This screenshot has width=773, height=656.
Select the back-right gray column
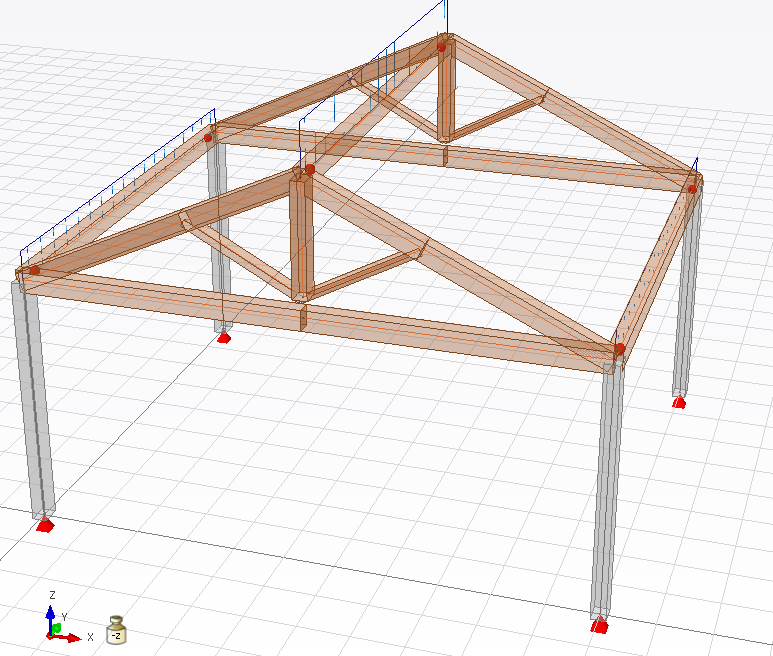(x=686, y=290)
